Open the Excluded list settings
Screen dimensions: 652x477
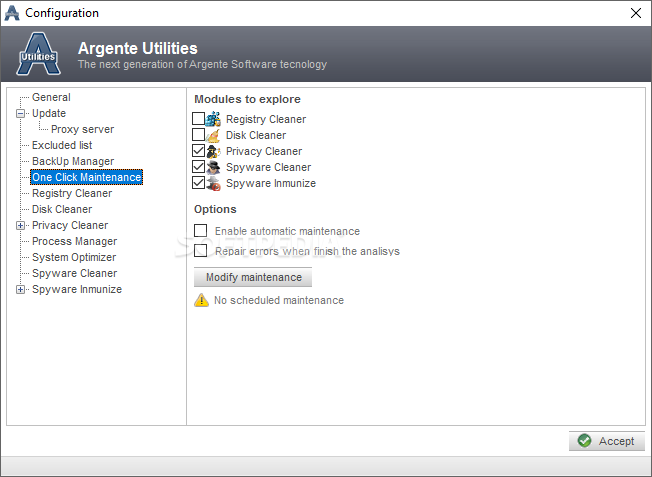click(x=62, y=145)
